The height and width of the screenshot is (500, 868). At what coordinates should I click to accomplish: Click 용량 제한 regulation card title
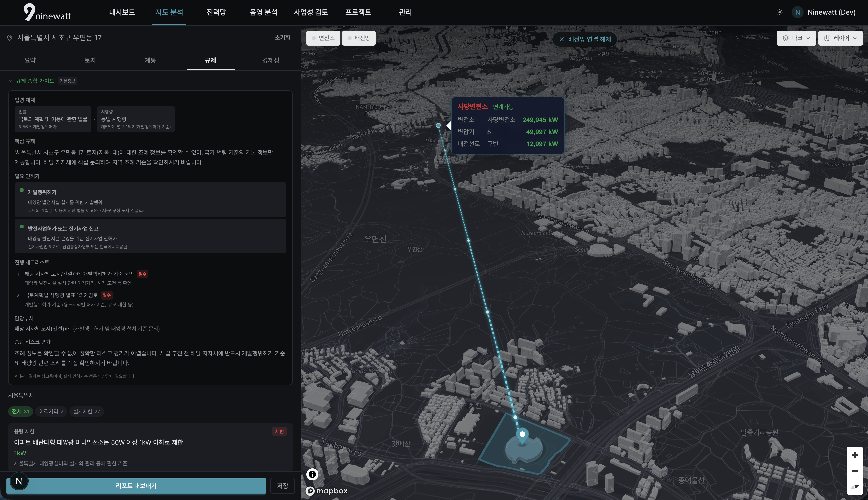pos(24,431)
